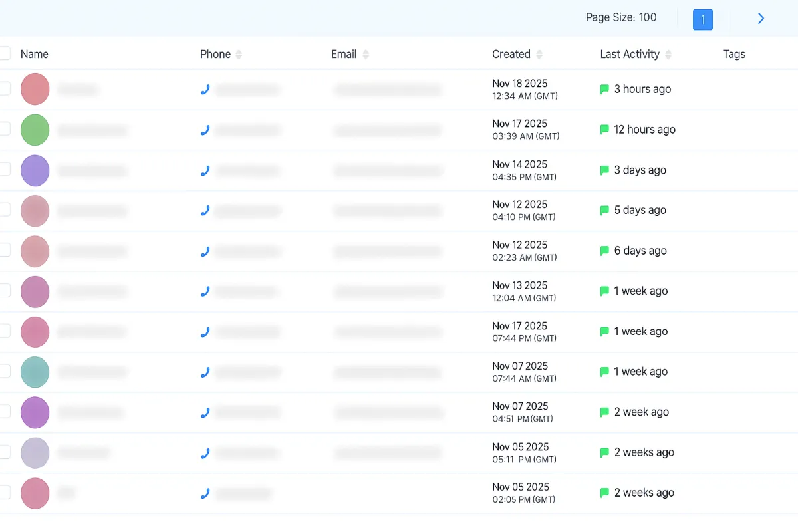The width and height of the screenshot is (798, 532).
Task: Click the Phone column header label
Action: [x=215, y=55]
